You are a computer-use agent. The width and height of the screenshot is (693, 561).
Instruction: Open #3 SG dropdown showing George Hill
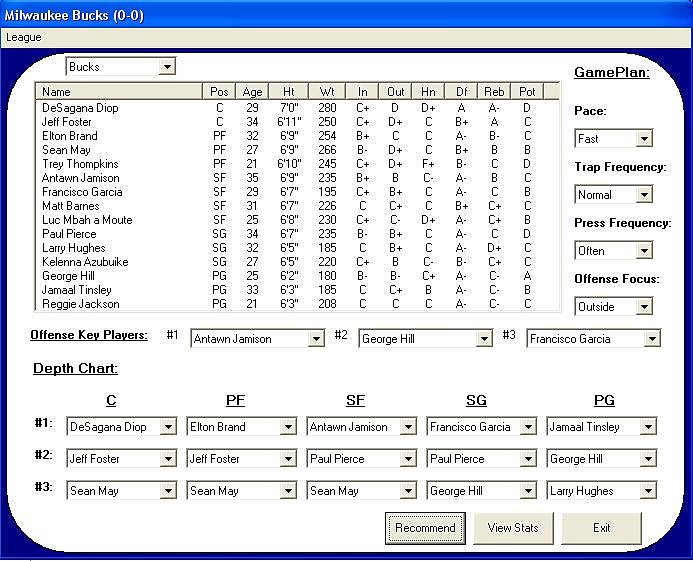click(x=482, y=490)
